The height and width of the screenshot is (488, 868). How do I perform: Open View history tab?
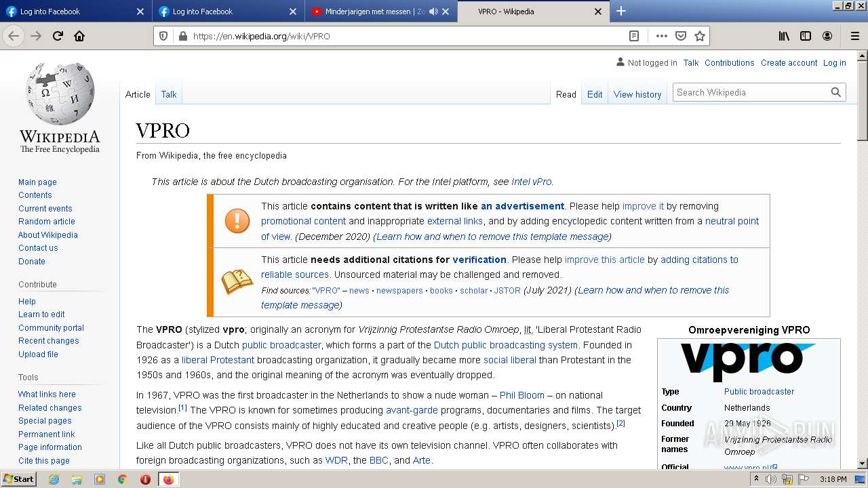point(637,94)
